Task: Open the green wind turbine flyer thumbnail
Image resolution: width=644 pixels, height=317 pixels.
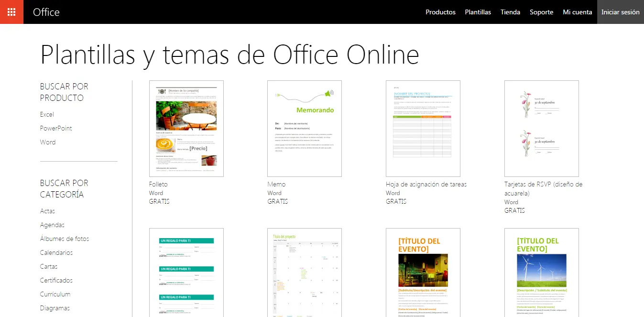Action: tap(542, 273)
